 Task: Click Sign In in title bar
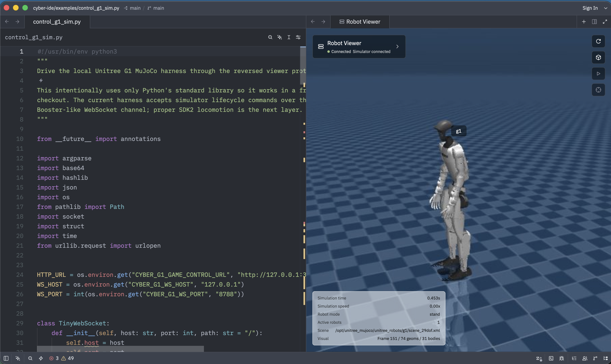click(x=590, y=8)
